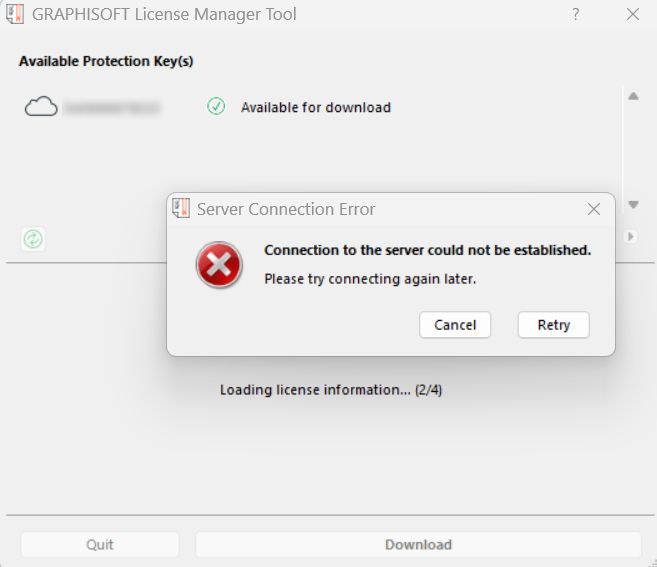Click the Loading license information text
657x567 pixels.
[331, 390]
